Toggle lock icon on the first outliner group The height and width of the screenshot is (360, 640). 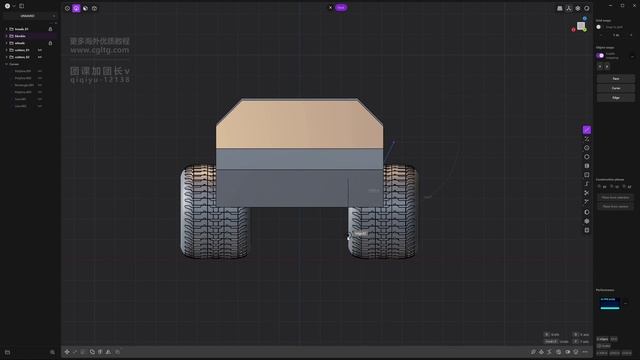click(x=50, y=29)
